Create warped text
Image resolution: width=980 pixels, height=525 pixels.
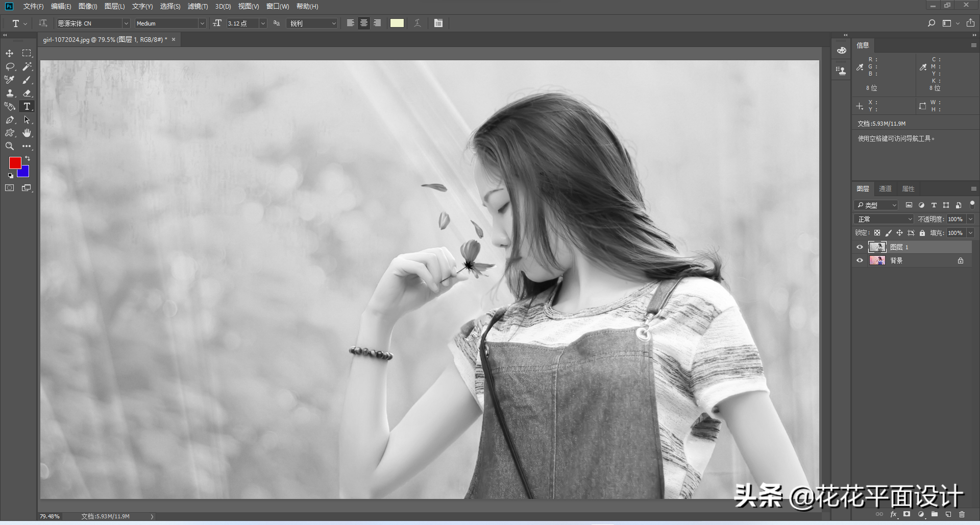(417, 23)
